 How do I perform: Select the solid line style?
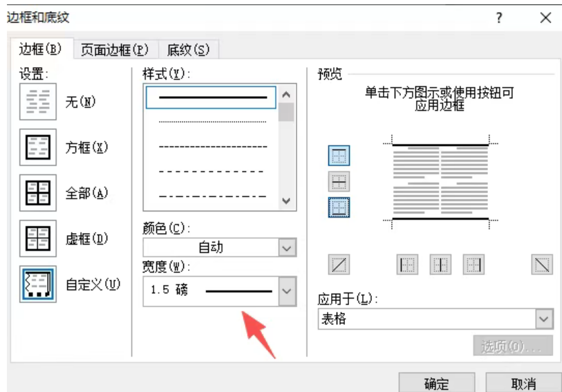pos(211,97)
